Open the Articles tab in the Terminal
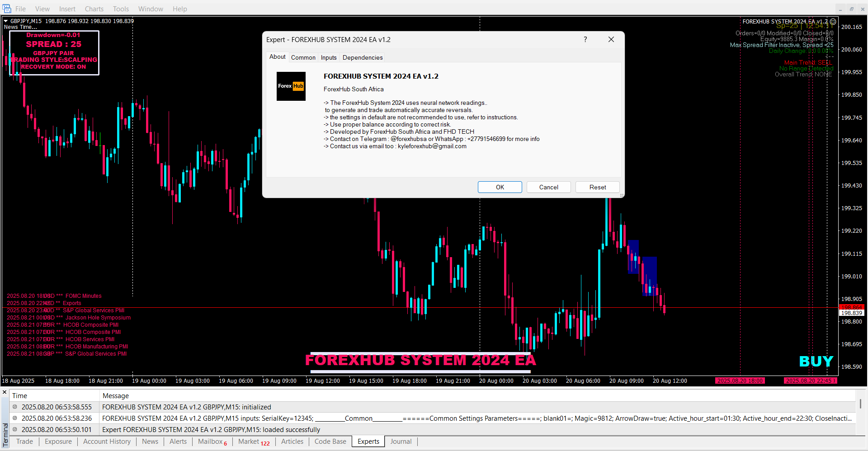Image resolution: width=868 pixels, height=451 pixels. (x=292, y=442)
